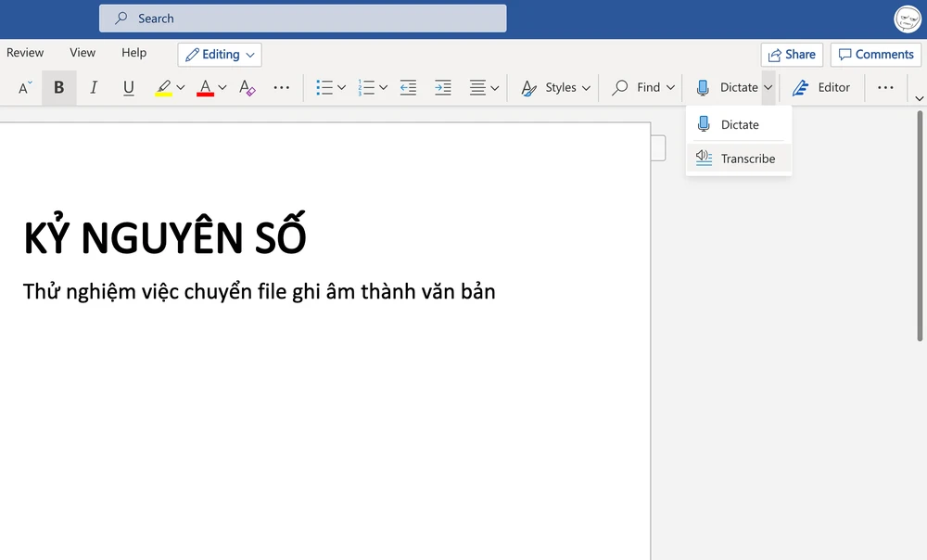Open the Review ribbon tab
This screenshot has height=560, width=927.
25,53
